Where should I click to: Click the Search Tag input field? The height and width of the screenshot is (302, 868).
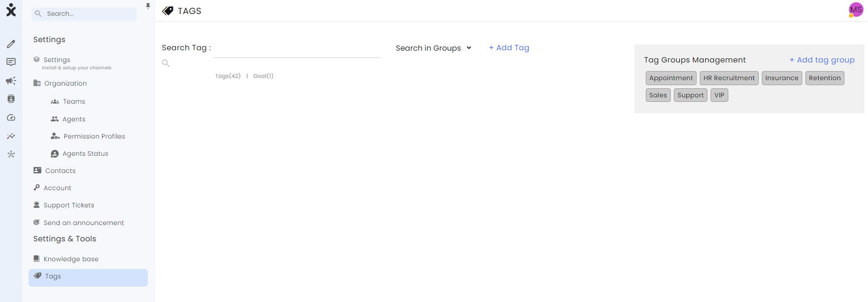pyautogui.click(x=297, y=49)
